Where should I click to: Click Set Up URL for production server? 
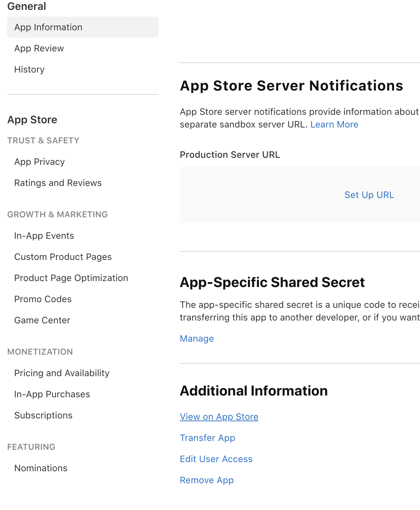click(x=369, y=195)
